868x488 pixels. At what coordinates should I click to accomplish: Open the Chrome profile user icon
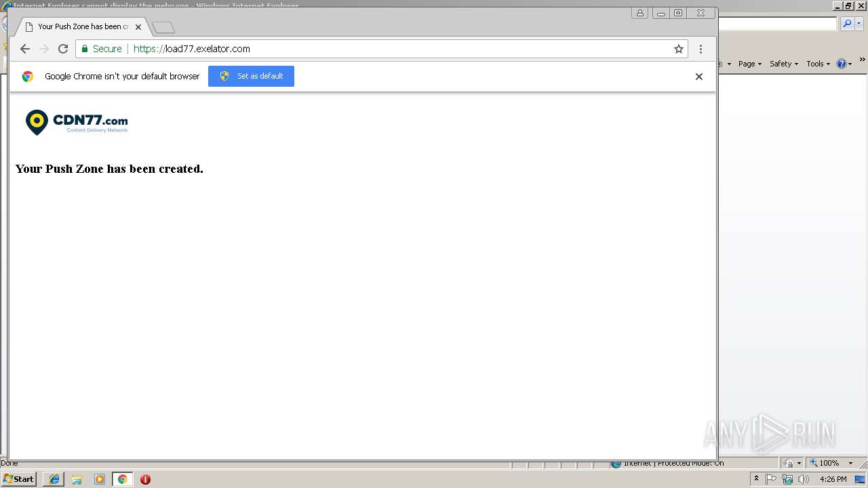639,13
